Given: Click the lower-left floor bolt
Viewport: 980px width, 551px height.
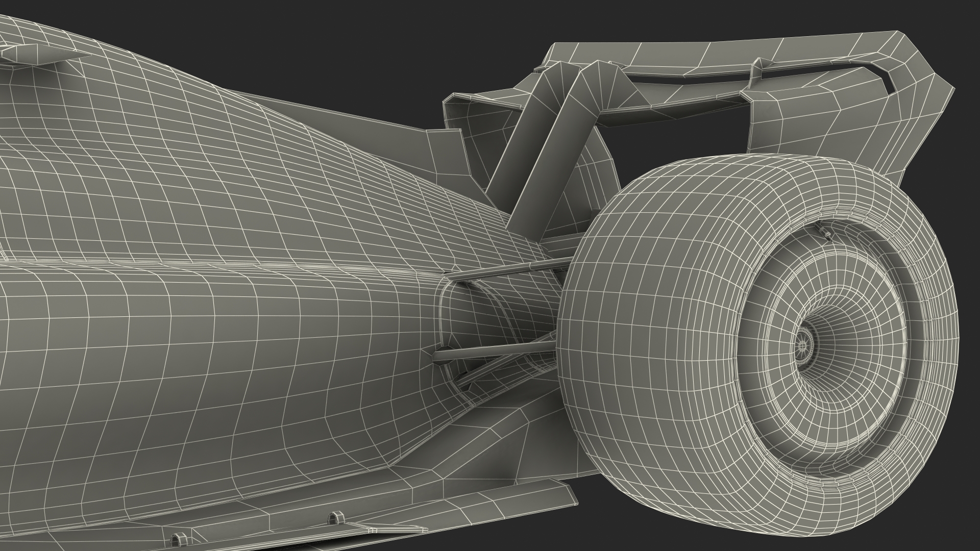Looking at the screenshot, I should click(x=179, y=539).
